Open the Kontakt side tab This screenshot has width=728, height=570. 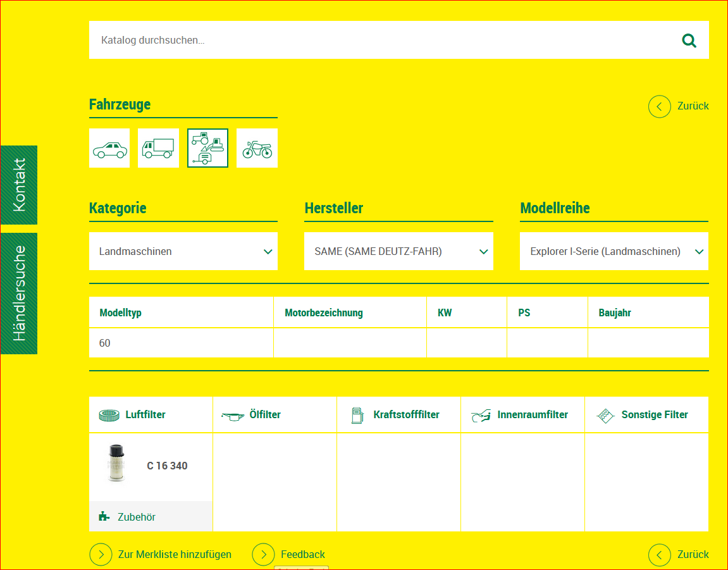coord(19,185)
